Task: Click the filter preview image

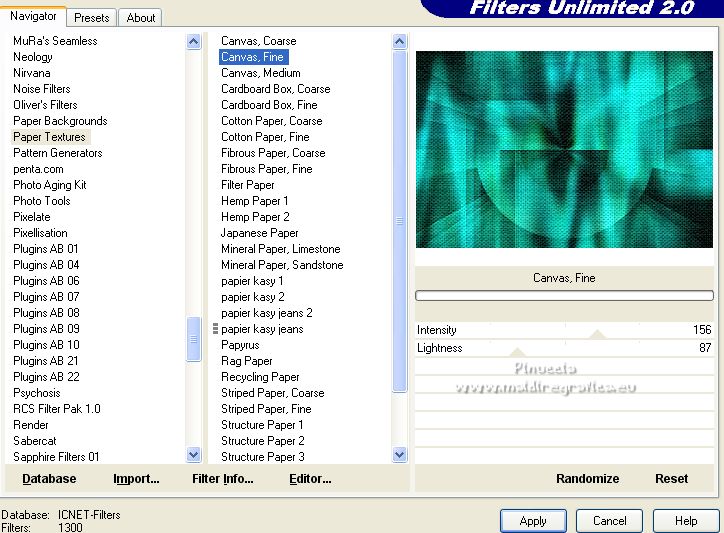Action: pyautogui.click(x=564, y=149)
